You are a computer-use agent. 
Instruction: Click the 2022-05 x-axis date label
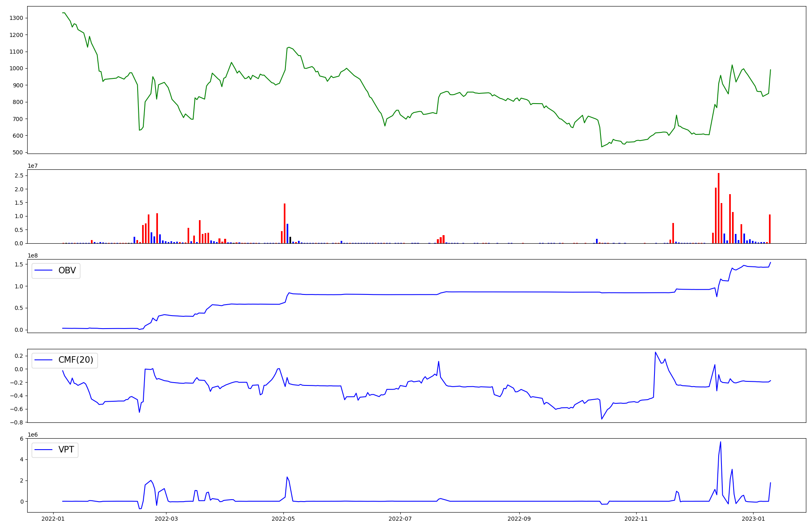point(283,519)
